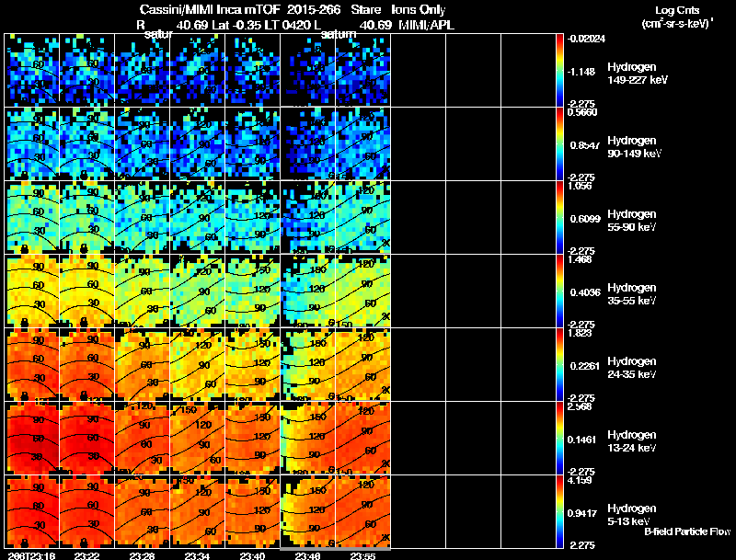Click the color scale next to Hydrogen 24-35 keV
The image size is (736, 560).
pyautogui.click(x=559, y=364)
